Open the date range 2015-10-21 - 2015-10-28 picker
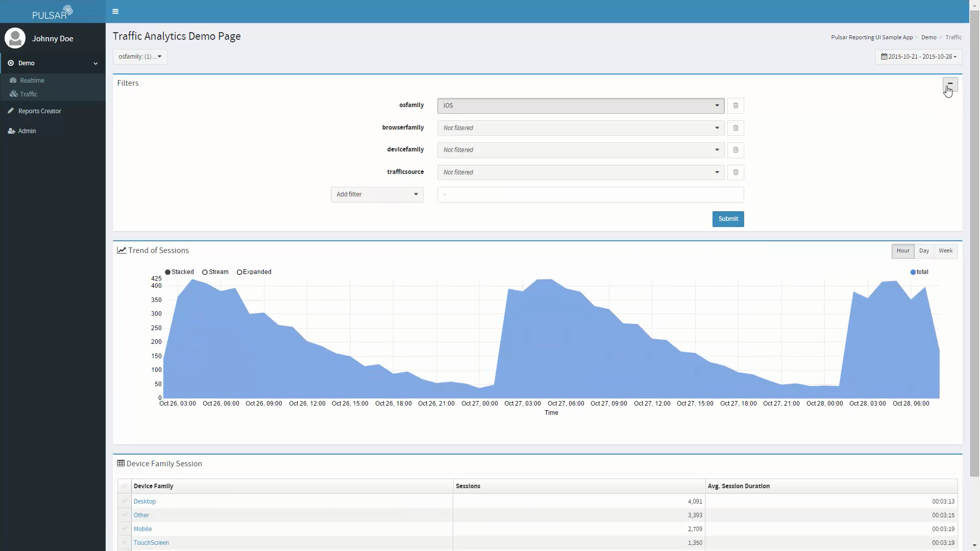 click(919, 57)
